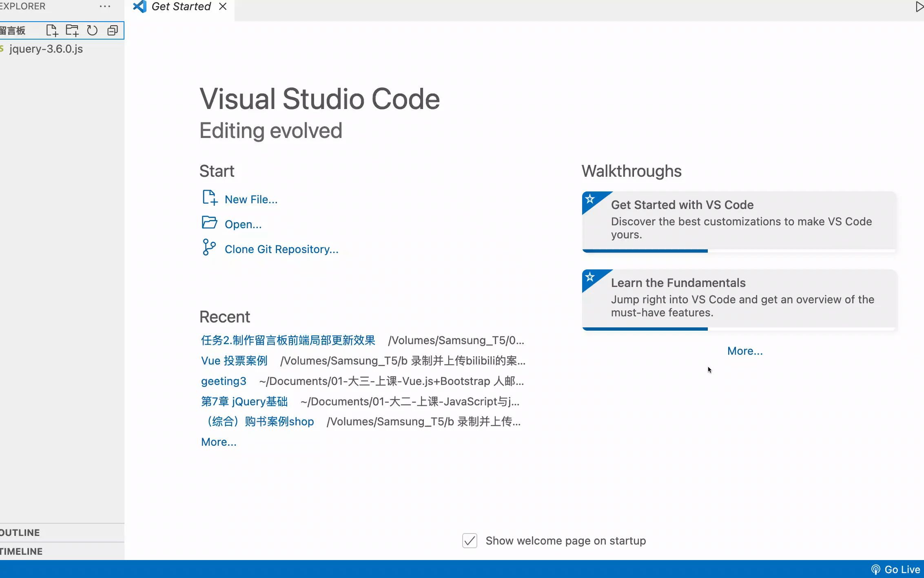Click the git branch icon under Start
This screenshot has width=924, height=578.
click(x=209, y=247)
